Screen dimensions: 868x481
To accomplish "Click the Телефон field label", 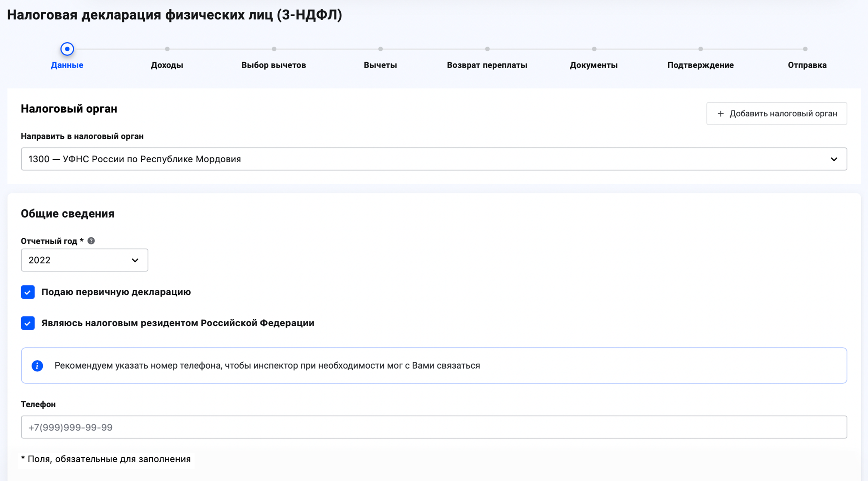I will coord(38,404).
